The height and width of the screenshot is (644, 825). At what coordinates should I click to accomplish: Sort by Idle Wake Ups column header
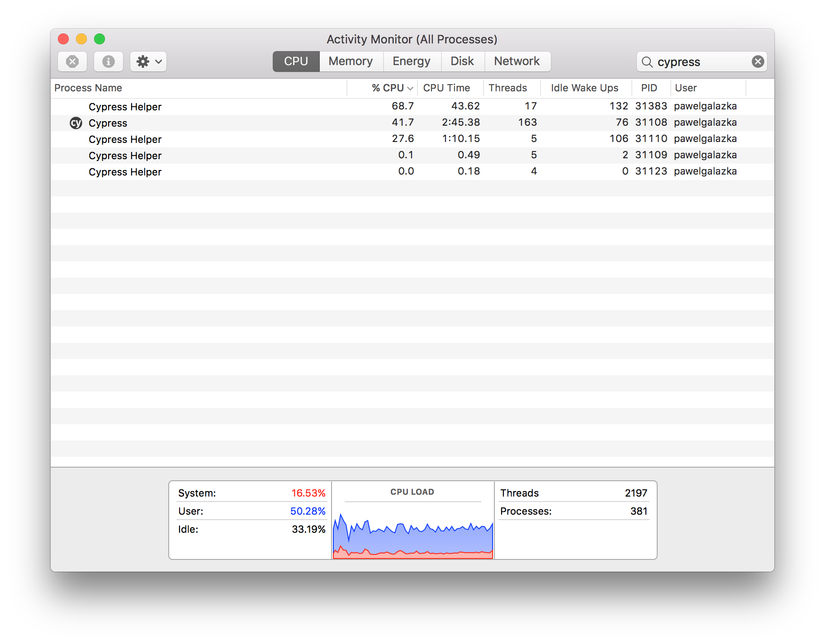(586, 88)
